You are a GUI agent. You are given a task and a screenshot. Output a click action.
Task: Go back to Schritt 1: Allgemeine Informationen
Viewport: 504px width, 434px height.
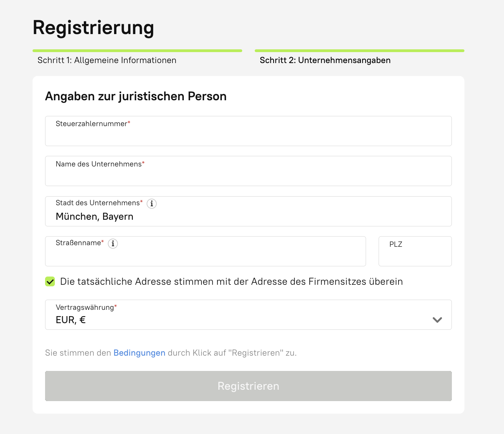click(107, 60)
